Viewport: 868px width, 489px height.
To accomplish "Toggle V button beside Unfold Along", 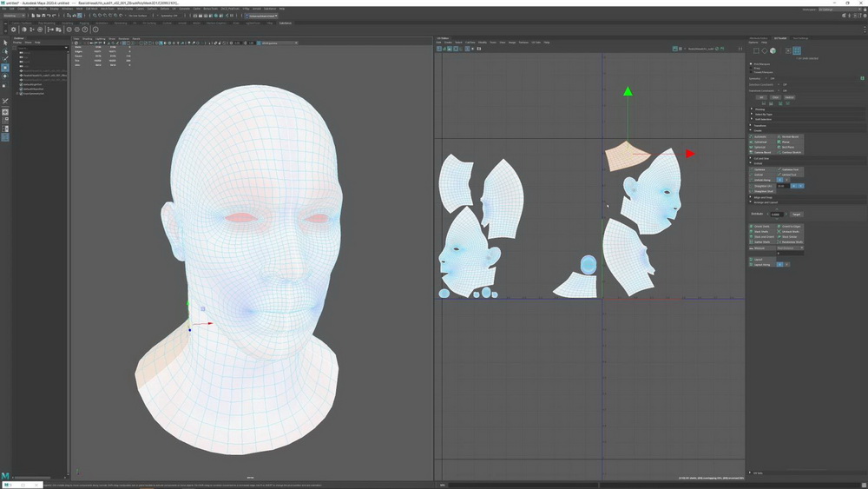I will [x=786, y=180].
